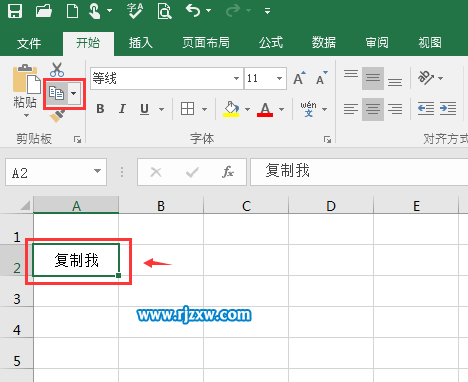The image size is (468, 382).
Task: Apply red font color A
Action: (265, 109)
